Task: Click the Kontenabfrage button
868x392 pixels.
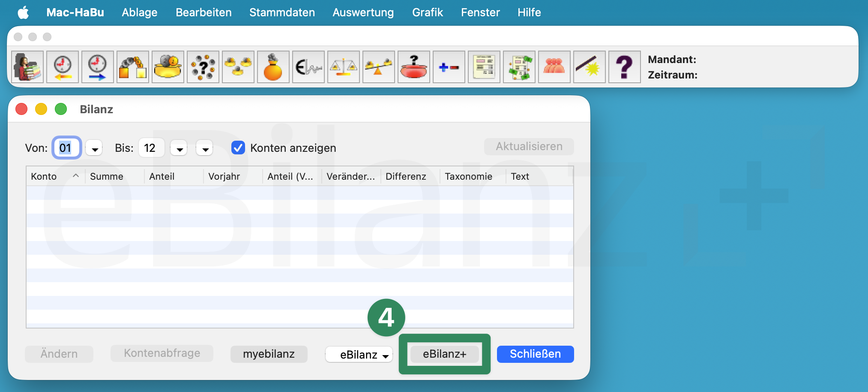Action: click(162, 353)
